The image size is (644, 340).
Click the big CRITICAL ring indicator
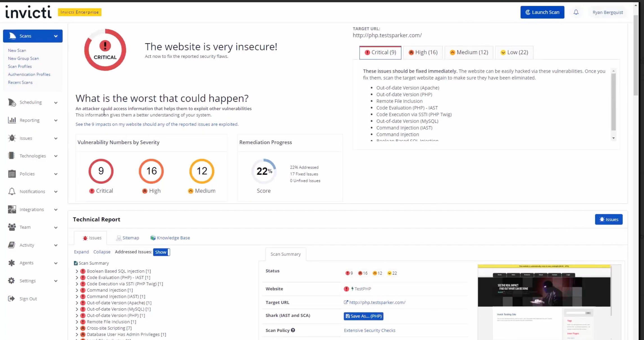pos(105,50)
